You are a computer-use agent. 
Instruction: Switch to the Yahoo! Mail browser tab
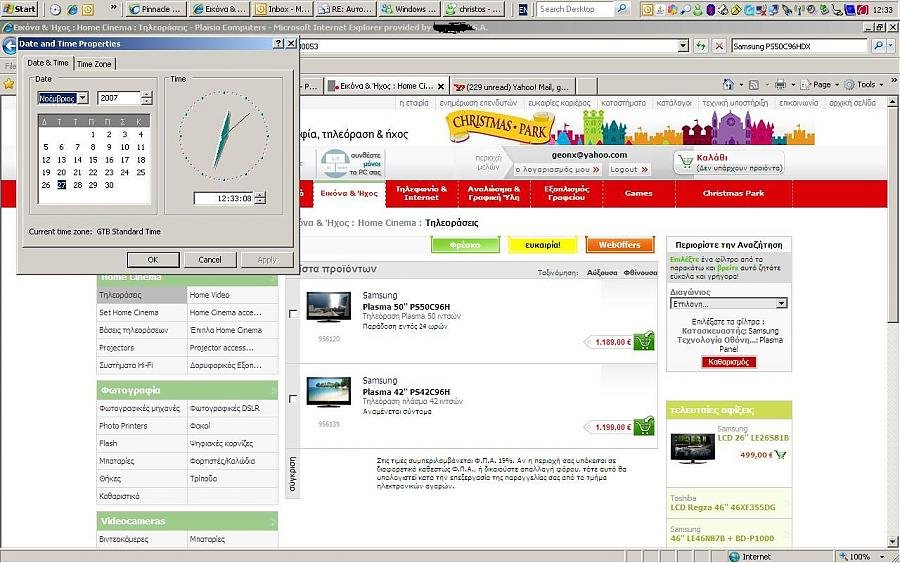(x=512, y=87)
